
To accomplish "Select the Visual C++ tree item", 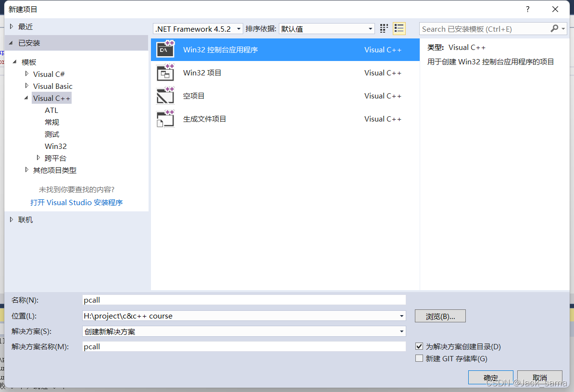I will [x=51, y=98].
